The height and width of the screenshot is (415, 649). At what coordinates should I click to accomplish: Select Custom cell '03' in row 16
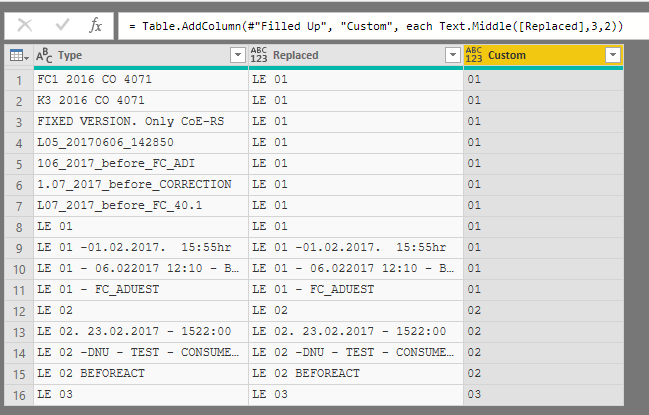[x=543, y=395]
